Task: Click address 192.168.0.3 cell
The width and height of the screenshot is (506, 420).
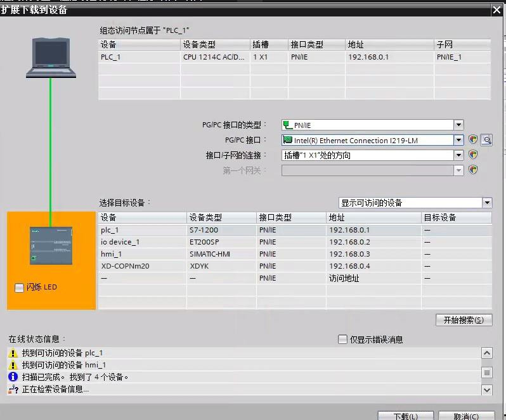Action: (373, 254)
